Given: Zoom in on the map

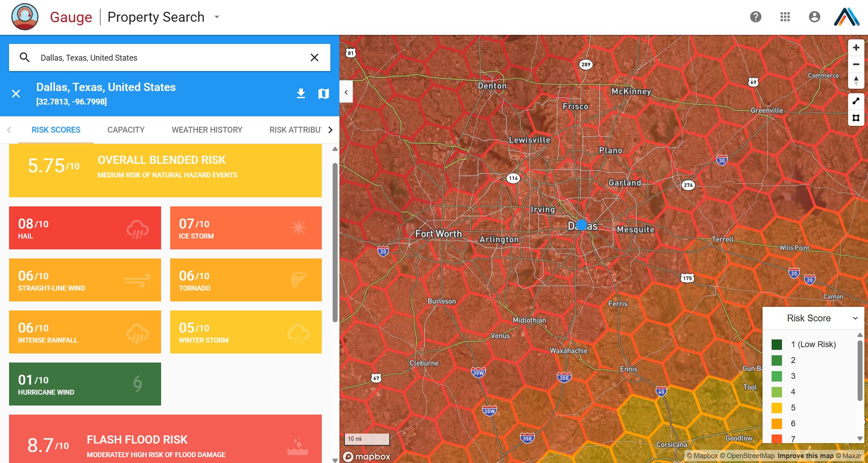Looking at the screenshot, I should (856, 48).
